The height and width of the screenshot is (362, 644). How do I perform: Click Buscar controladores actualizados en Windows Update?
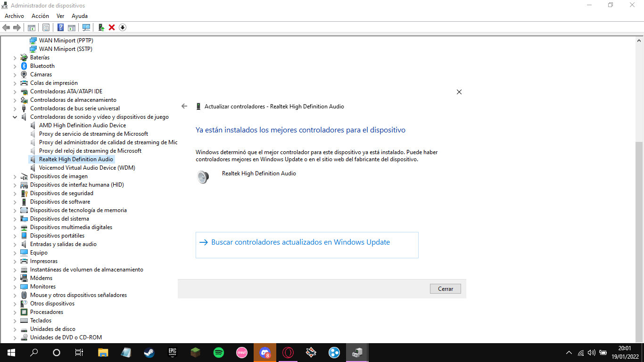(307, 245)
